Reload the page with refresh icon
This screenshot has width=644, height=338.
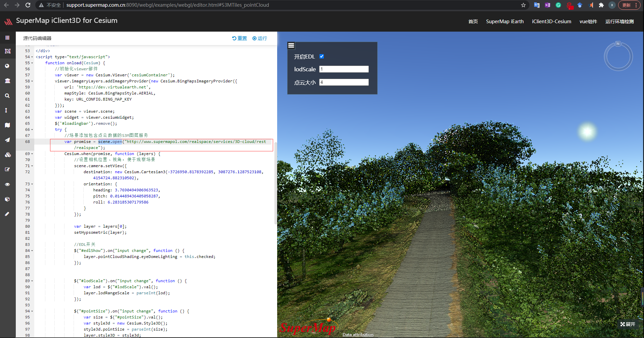(x=28, y=5)
